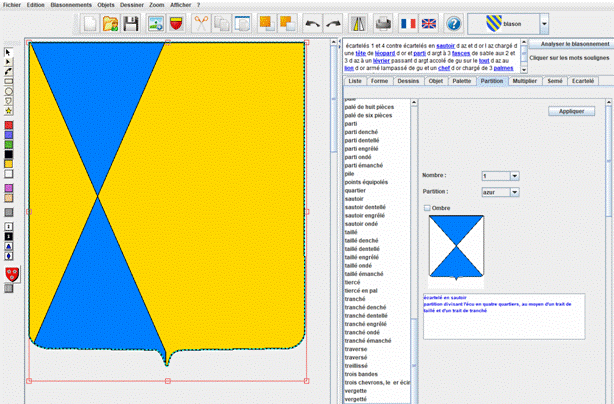Click the underlined 'sautoir' link in blazon text
Viewport: 614px width, 404px height.
tap(446, 45)
